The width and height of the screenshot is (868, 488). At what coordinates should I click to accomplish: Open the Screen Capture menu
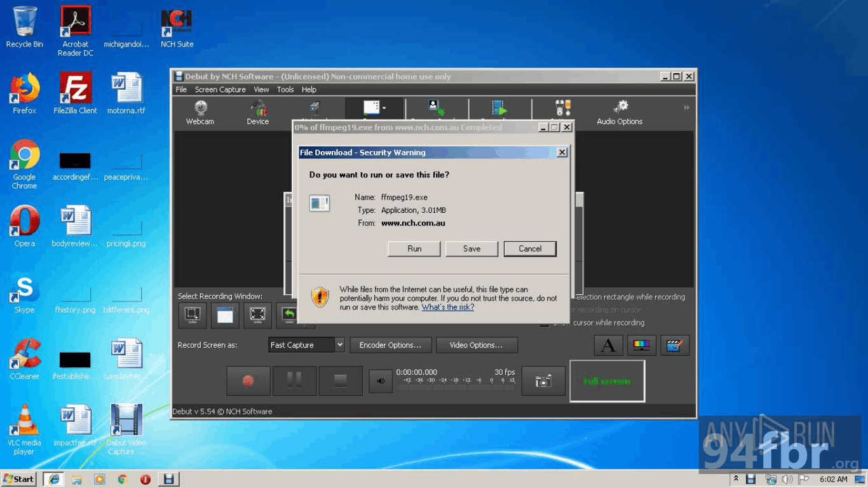tap(220, 90)
